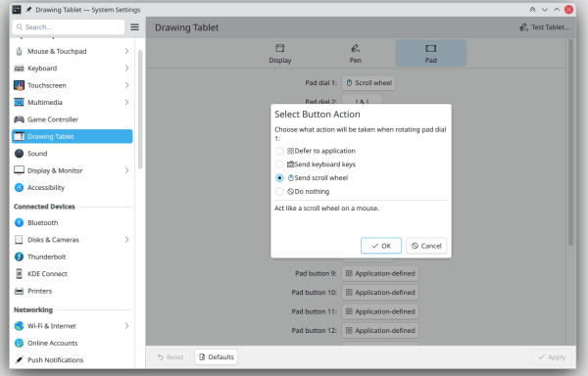
Task: Click the Multimedia icon
Action: pyautogui.click(x=19, y=102)
